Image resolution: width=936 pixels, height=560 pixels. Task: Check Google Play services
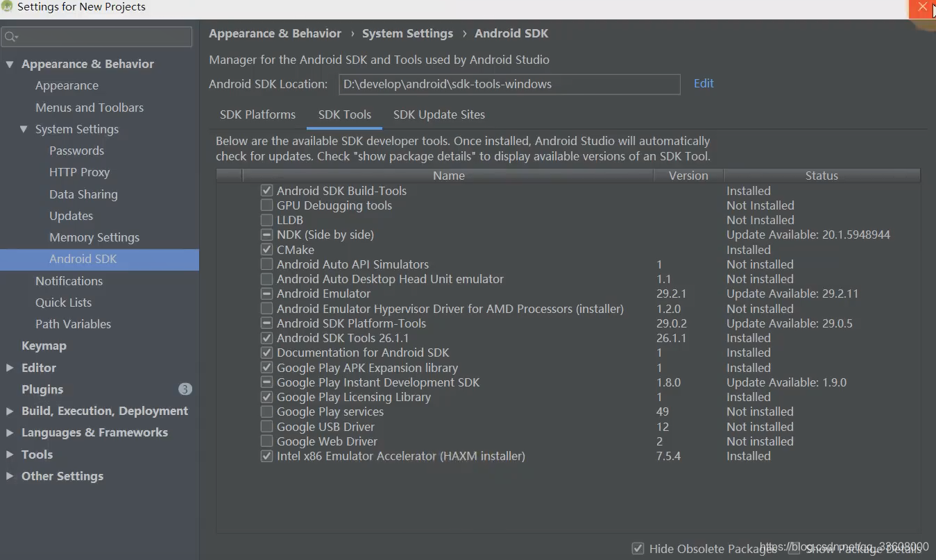pos(266,411)
